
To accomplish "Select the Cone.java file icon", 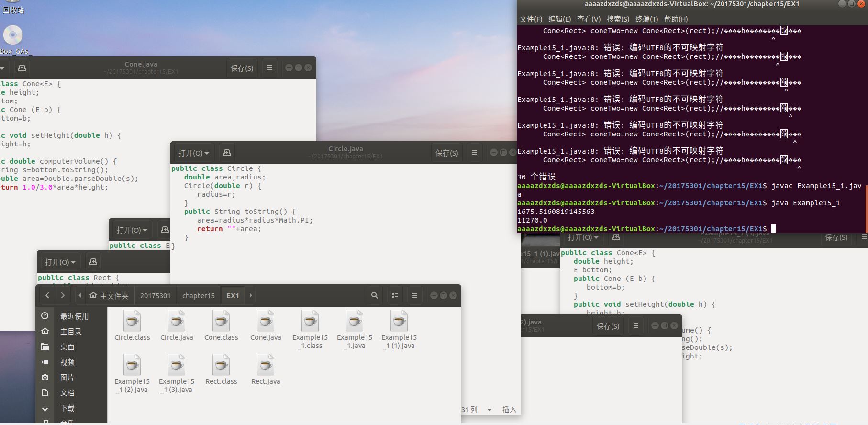I will click(266, 321).
